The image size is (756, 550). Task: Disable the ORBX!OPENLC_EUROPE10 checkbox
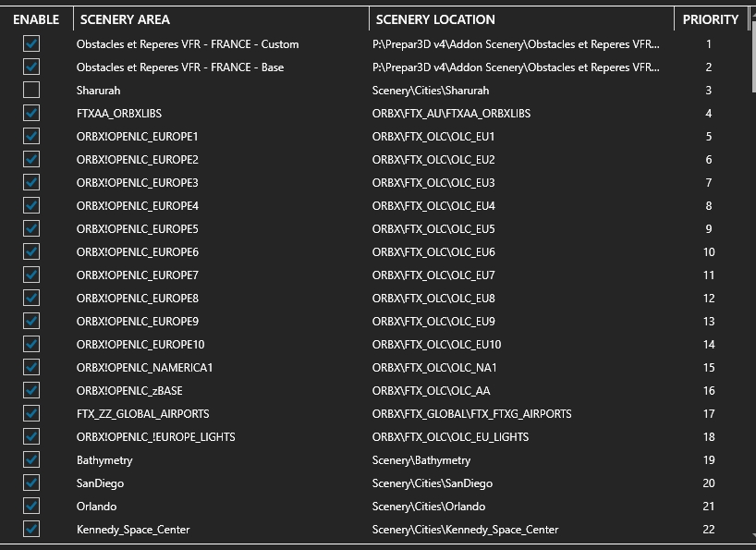31,345
